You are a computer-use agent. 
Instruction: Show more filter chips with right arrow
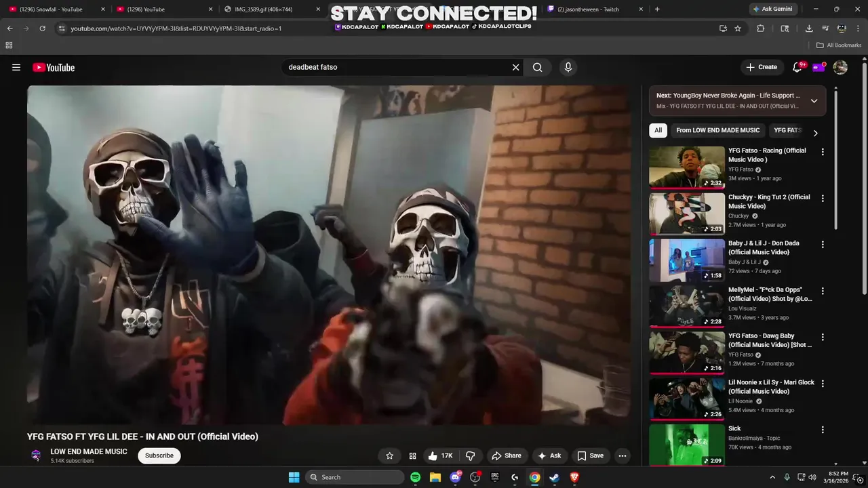click(x=815, y=133)
